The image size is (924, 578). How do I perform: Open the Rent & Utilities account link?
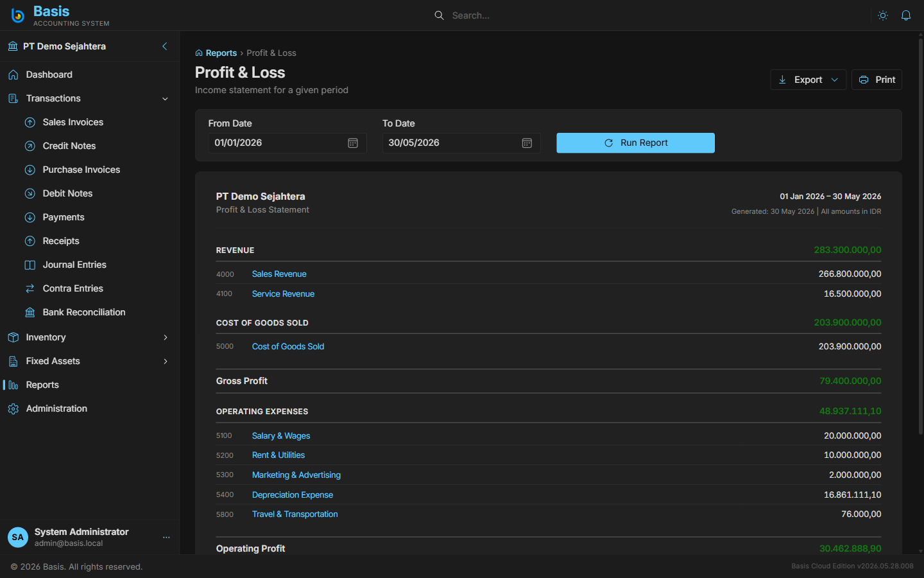coord(278,455)
